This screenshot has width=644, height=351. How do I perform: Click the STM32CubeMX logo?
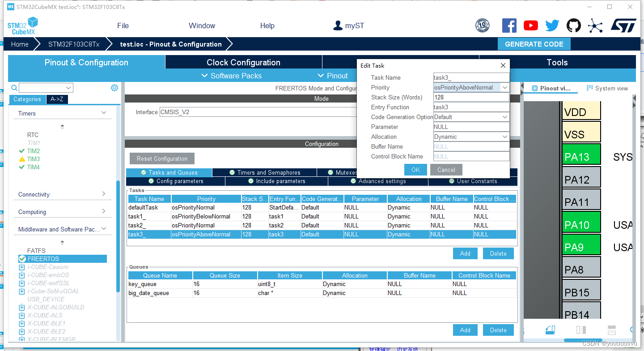pyautogui.click(x=22, y=26)
